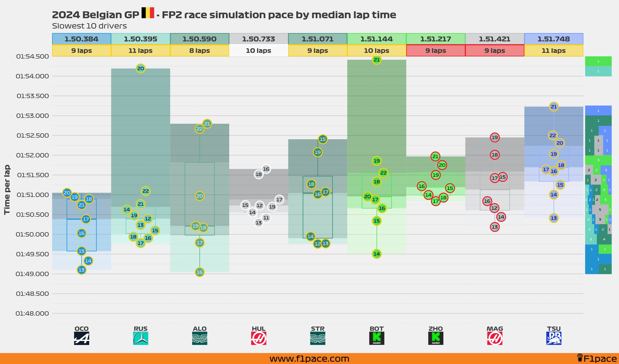Click RUS median time 1.50.395
Screen dimensions: 619x364
[x=141, y=39]
